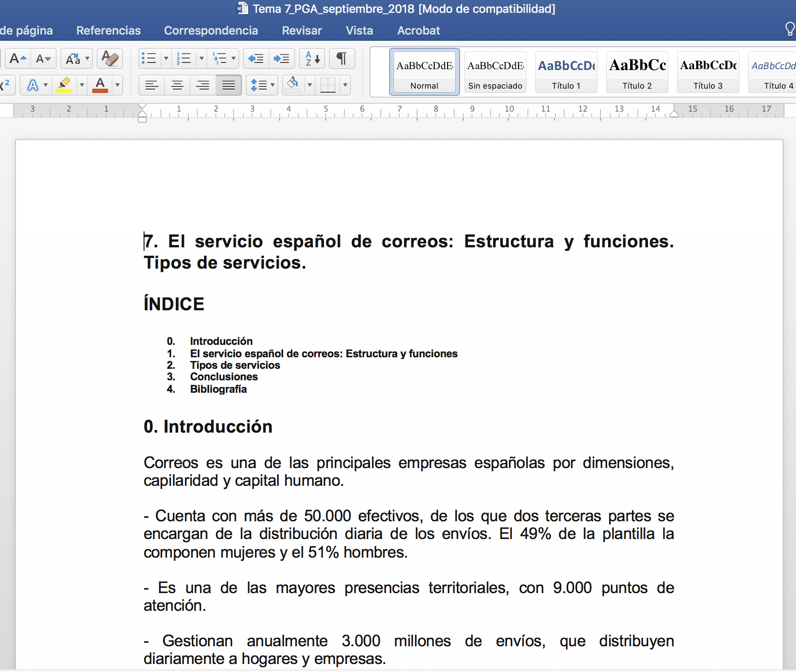
Task: Click the 'Tipos de servicios' index entry
Action: tap(235, 365)
